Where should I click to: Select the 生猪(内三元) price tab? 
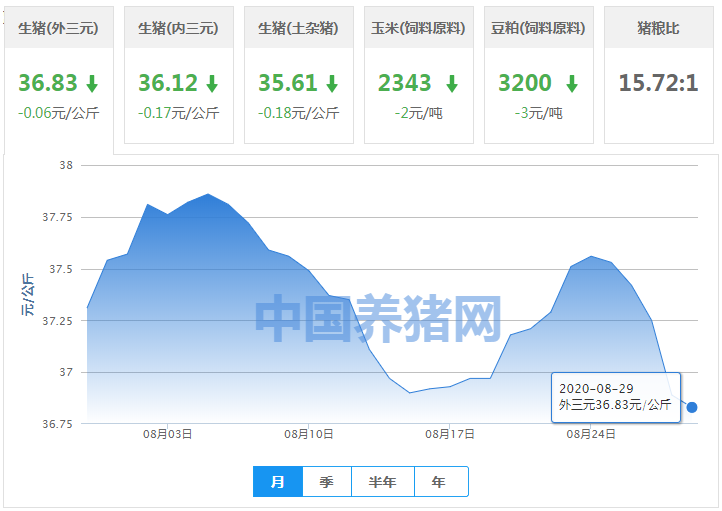(x=178, y=28)
